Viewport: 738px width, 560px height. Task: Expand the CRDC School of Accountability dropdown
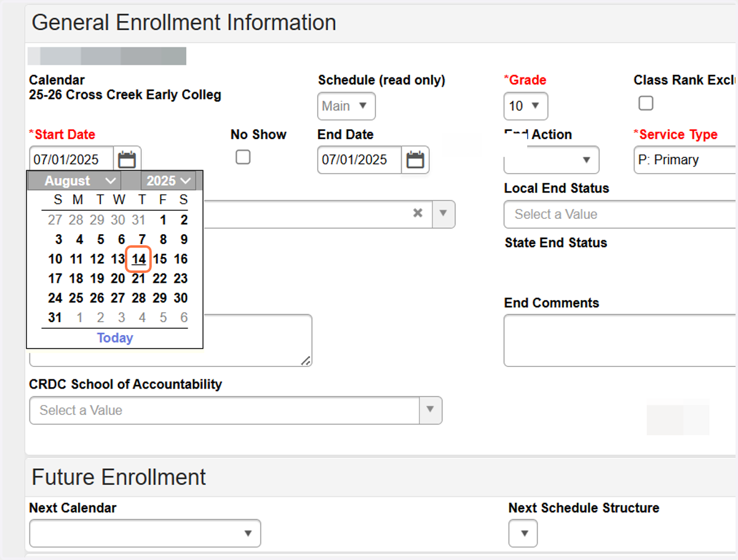click(x=430, y=410)
